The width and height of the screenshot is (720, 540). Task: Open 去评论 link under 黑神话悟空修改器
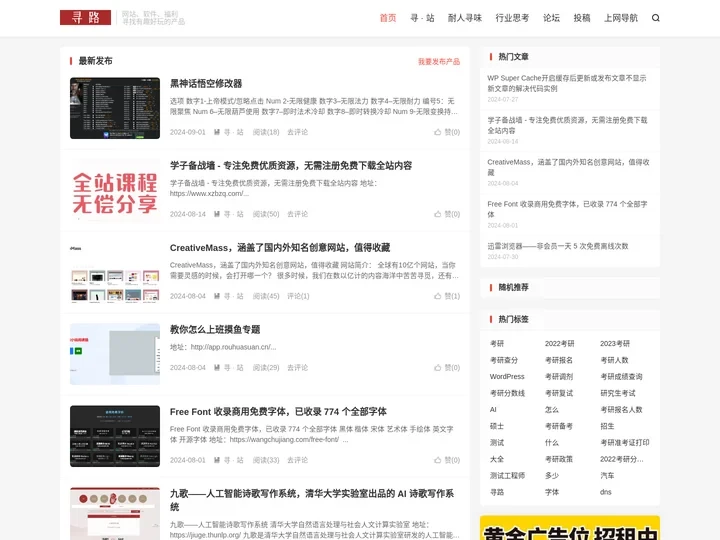[x=297, y=132]
